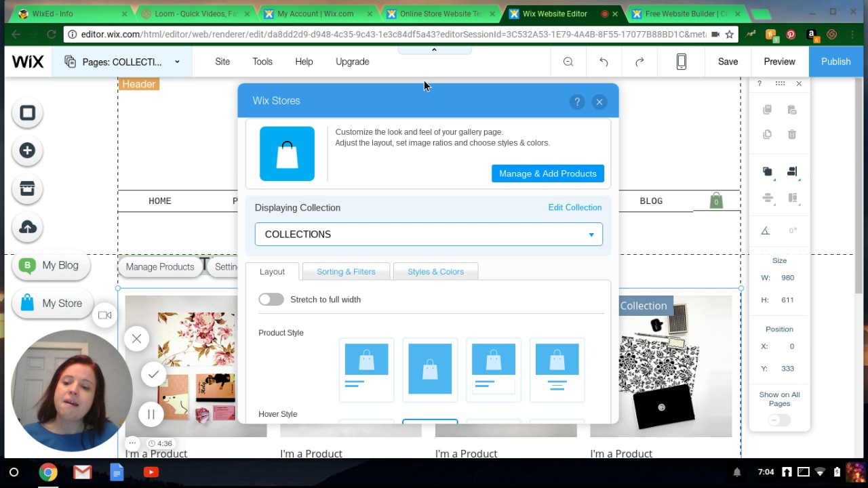This screenshot has height=488, width=868.
Task: Select the third product style option
Action: point(494,369)
